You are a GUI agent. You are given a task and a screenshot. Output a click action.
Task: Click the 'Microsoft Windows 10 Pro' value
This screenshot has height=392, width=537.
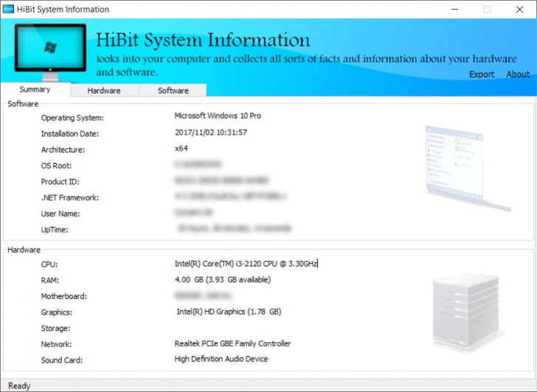point(218,116)
